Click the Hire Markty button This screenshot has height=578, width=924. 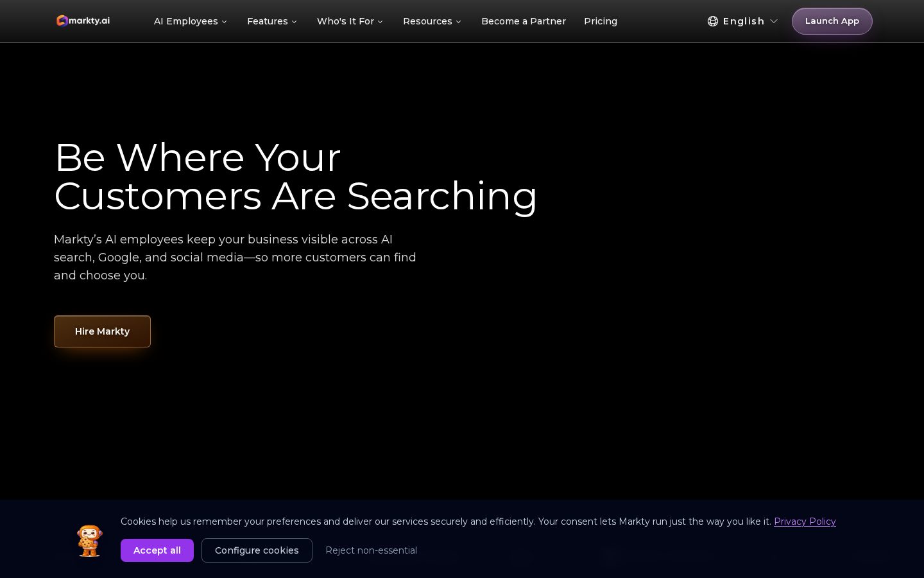click(x=102, y=331)
